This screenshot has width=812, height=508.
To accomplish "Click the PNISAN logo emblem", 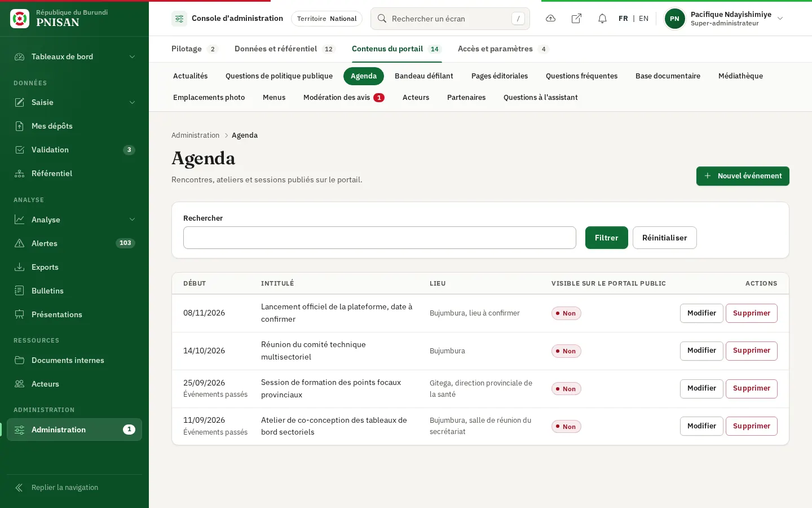I will click(20, 19).
